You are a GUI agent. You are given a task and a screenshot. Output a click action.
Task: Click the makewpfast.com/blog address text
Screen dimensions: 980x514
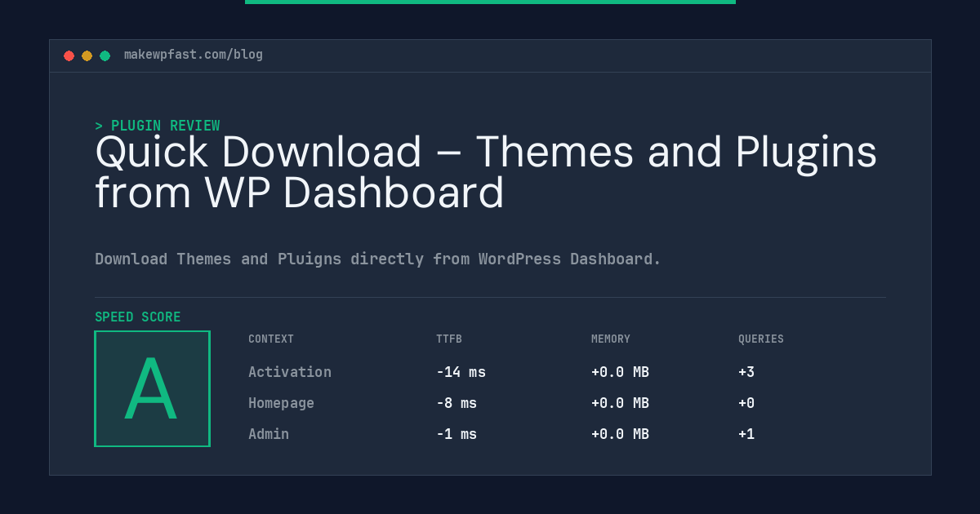click(194, 55)
